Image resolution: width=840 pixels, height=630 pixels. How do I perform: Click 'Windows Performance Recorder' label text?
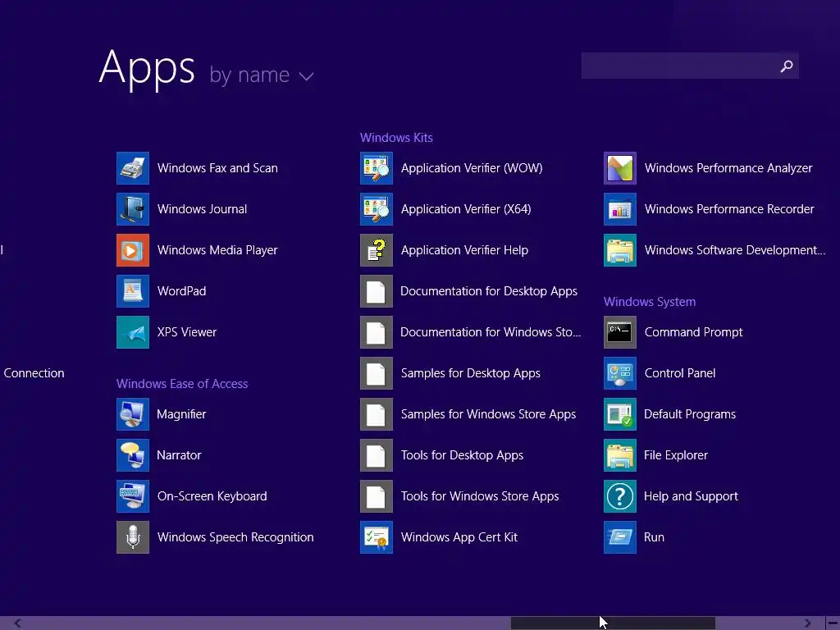click(729, 209)
